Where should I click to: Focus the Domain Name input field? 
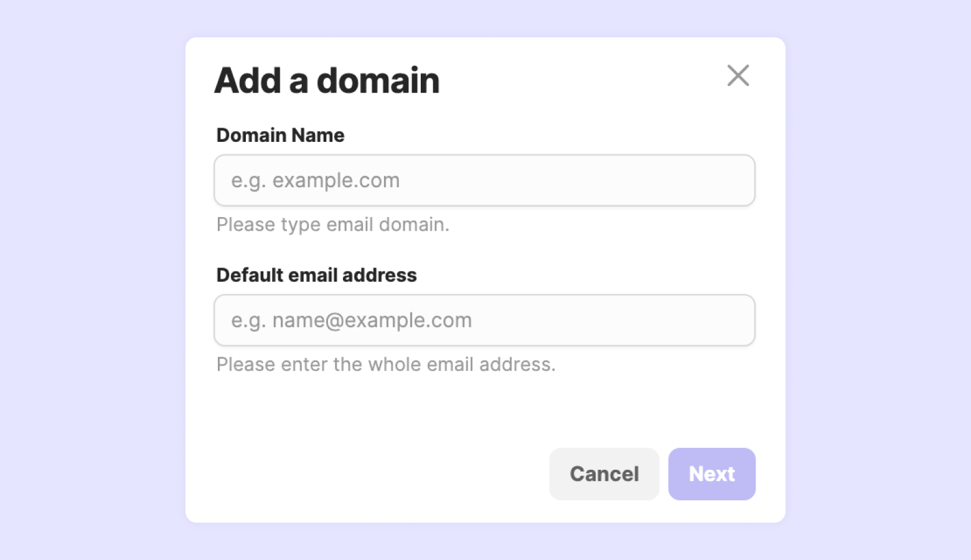point(484,180)
